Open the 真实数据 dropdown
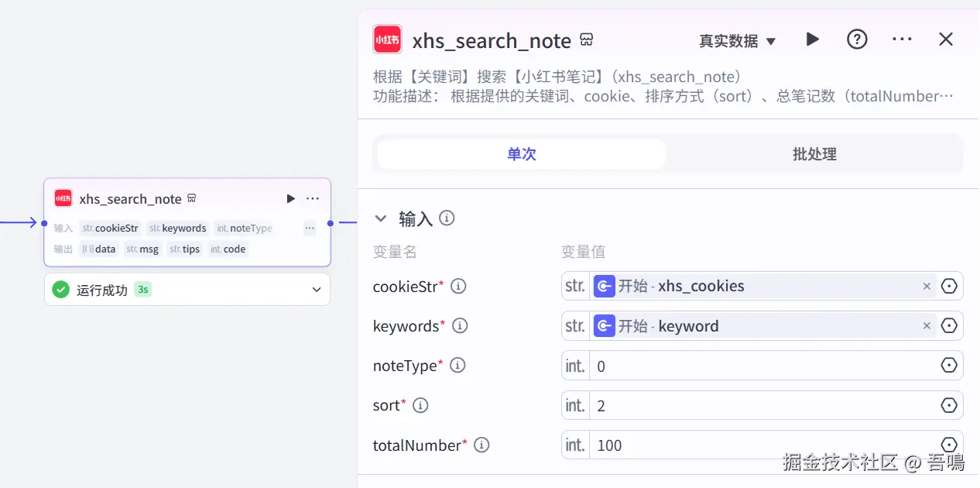This screenshot has width=980, height=488. [x=738, y=41]
